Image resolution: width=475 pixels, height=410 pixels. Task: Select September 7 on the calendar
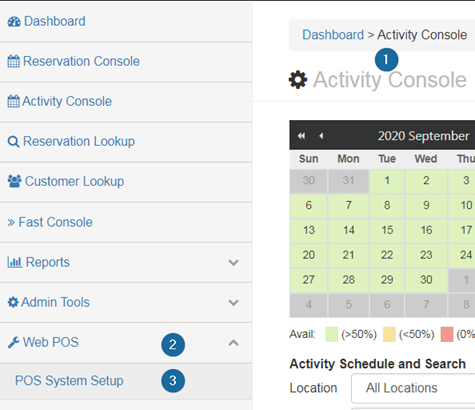[x=349, y=206]
